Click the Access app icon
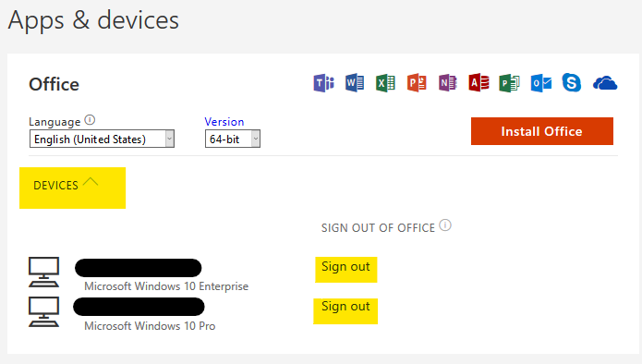The width and height of the screenshot is (642, 364). (x=478, y=83)
